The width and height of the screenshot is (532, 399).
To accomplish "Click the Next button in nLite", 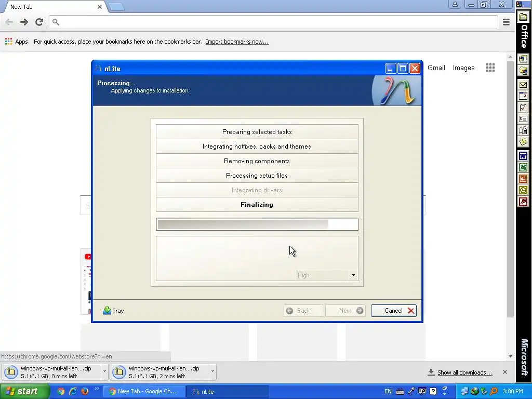I will click(x=345, y=311).
